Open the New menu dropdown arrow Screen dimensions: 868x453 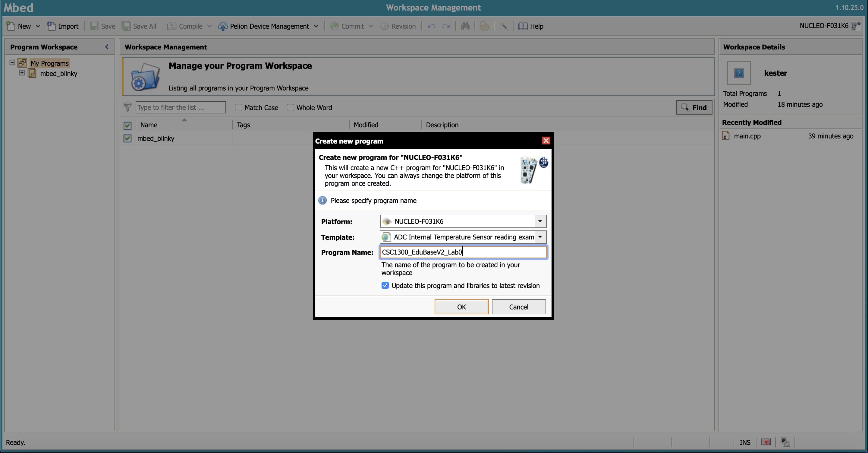(x=38, y=26)
